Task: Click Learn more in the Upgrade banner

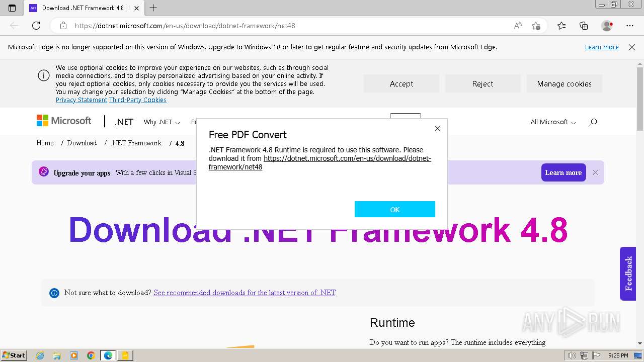Action: click(563, 172)
